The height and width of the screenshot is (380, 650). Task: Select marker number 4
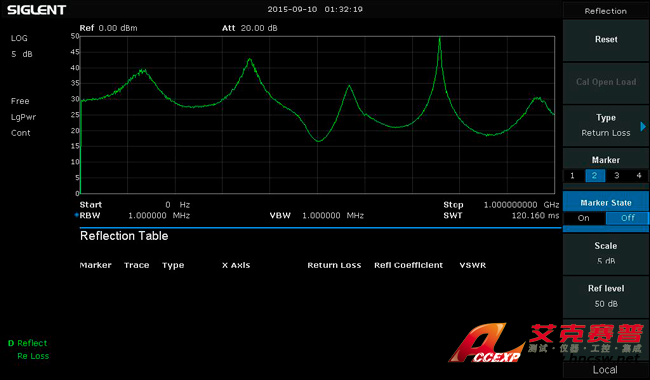pos(639,176)
